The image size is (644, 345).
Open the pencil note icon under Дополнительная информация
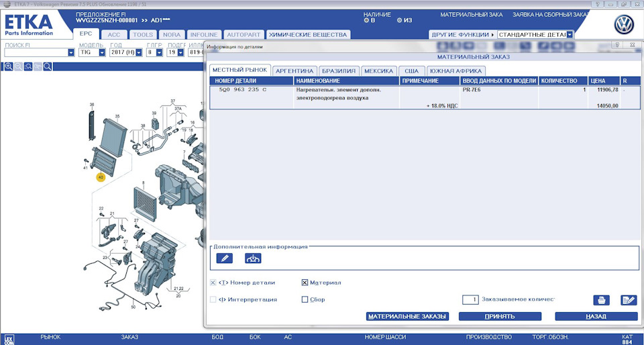pos(224,258)
